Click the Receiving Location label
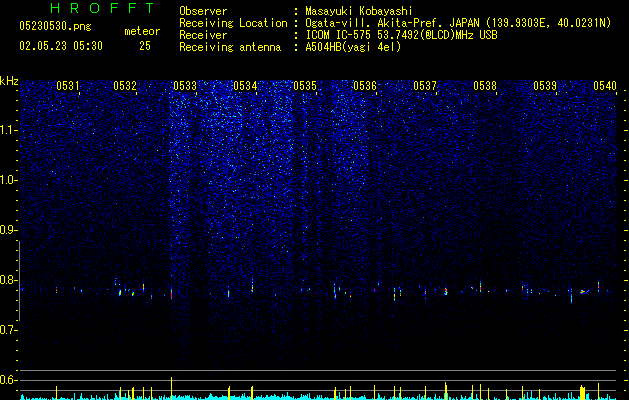 233,23
